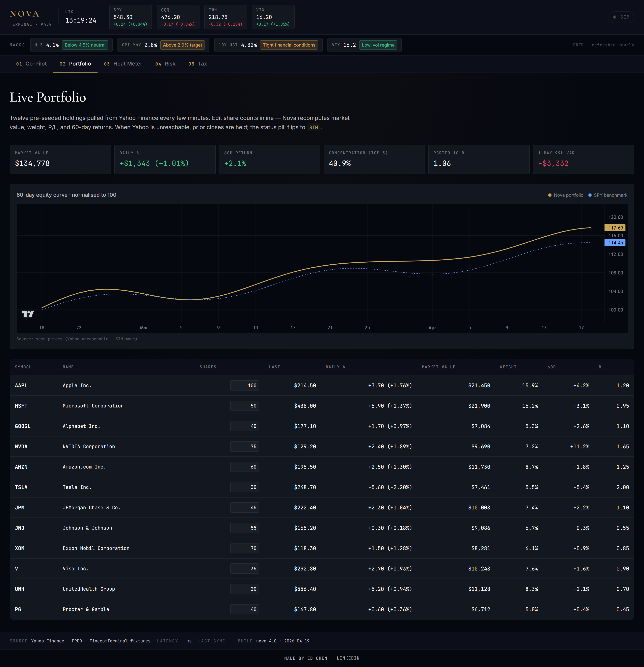Click the Low-vol regime badge
This screenshot has width=644, height=667.
pyautogui.click(x=378, y=45)
